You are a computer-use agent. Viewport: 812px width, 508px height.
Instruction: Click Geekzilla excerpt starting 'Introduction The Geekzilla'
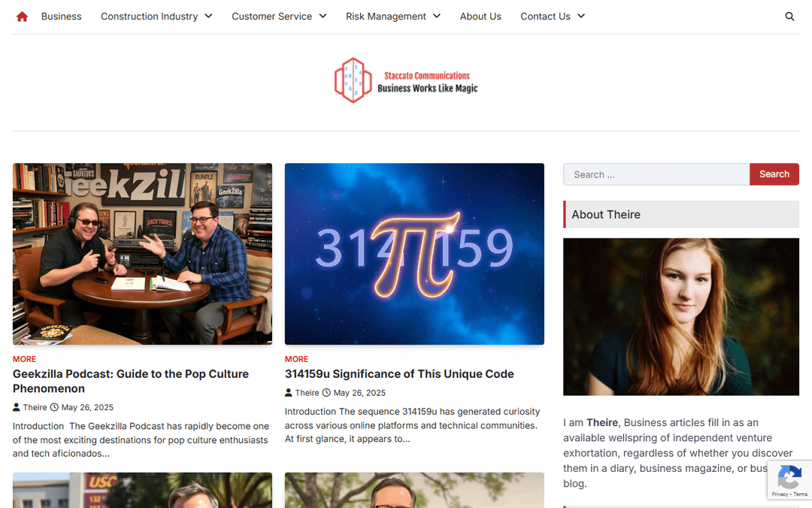point(141,440)
